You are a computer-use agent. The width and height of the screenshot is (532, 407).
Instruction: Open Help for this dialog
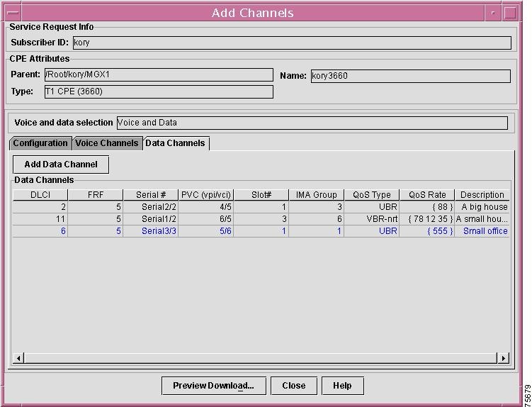342,386
